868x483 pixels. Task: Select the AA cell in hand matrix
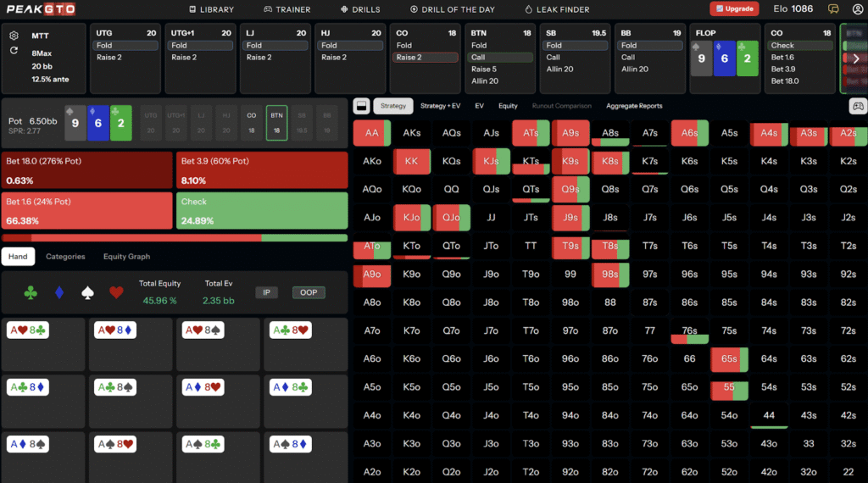371,133
